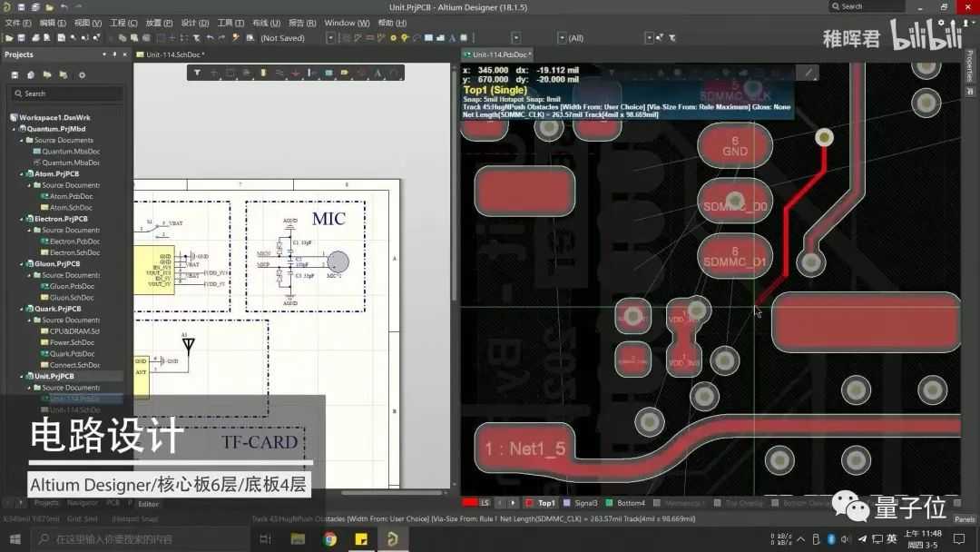Screen dimensions: 980x552
Task: Collapse the Atom.PrjPCB project node
Action: (x=22, y=173)
